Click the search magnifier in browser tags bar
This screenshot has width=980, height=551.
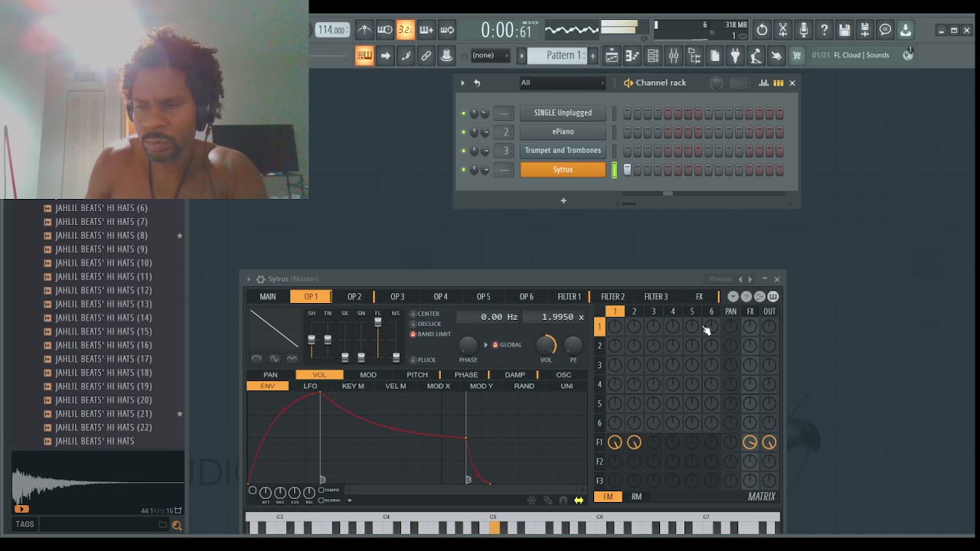point(177,525)
